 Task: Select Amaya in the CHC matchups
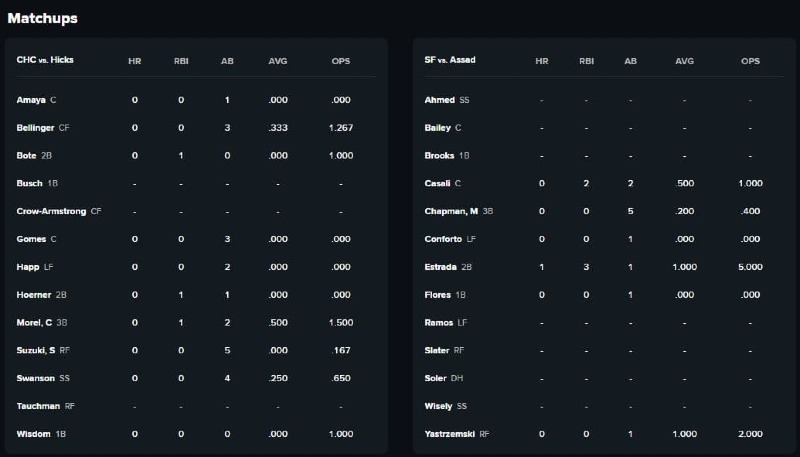click(31, 100)
